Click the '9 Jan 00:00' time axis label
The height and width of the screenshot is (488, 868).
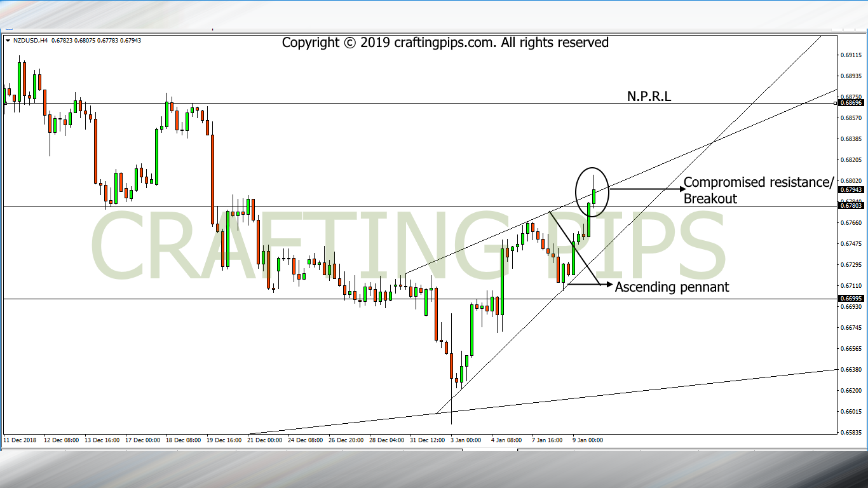pos(589,440)
